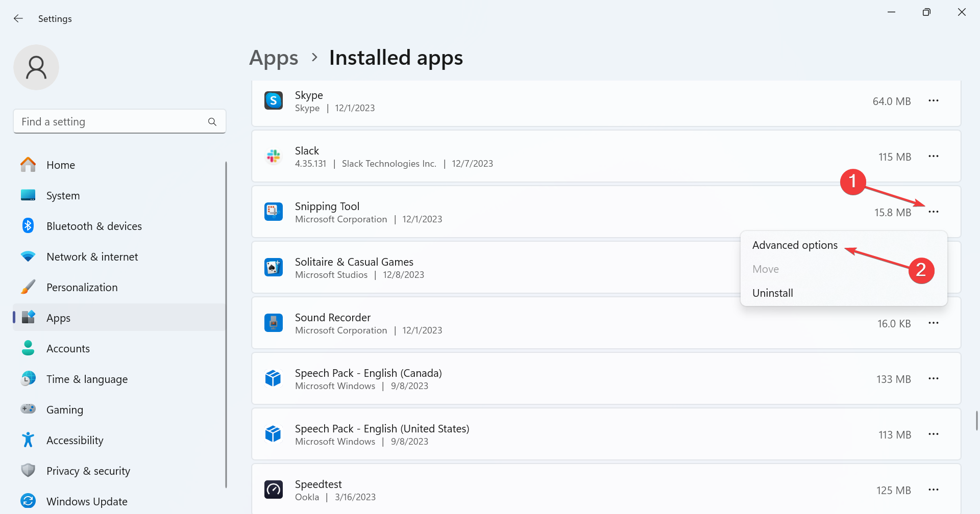Screen dimensions: 980x514
Task: Click the Time & language clock icon
Action: click(28, 378)
